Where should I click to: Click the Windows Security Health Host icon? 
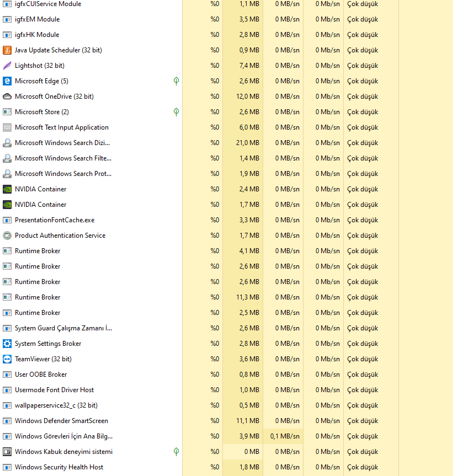click(x=7, y=467)
